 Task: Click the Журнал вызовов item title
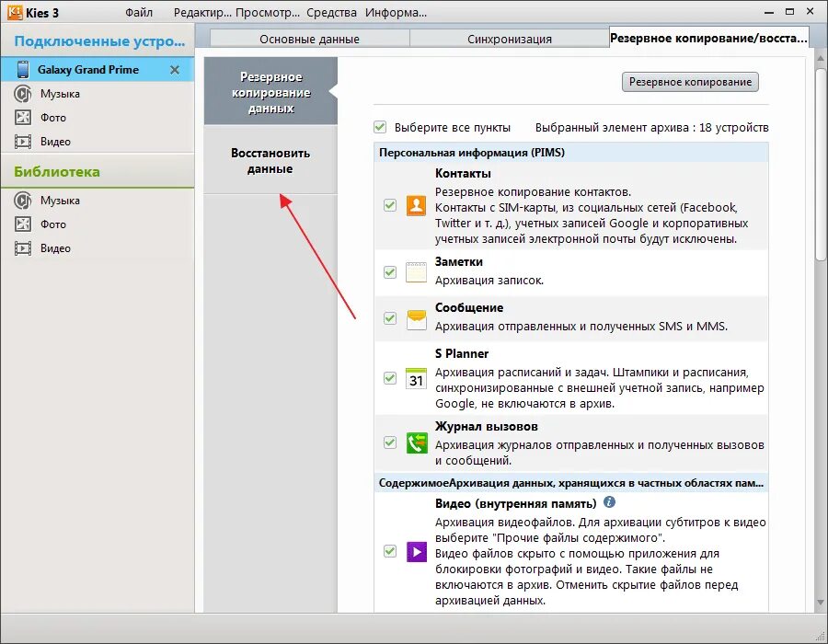[x=487, y=426]
